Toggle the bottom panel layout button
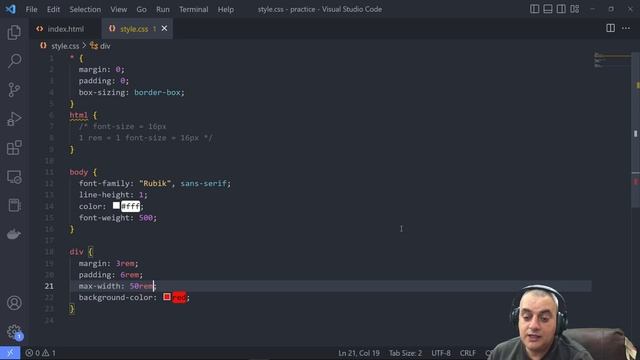Screen dimensions: 640x360 (x=548, y=9)
